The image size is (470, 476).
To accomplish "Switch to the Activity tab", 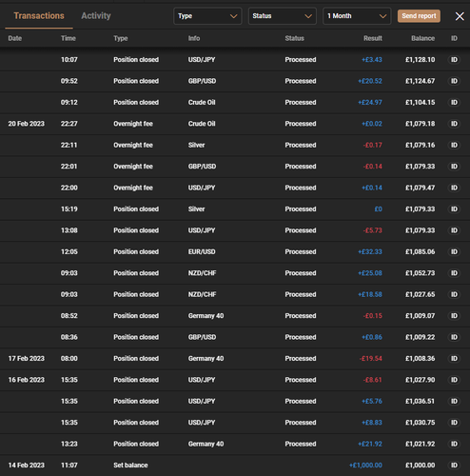I will click(x=96, y=16).
